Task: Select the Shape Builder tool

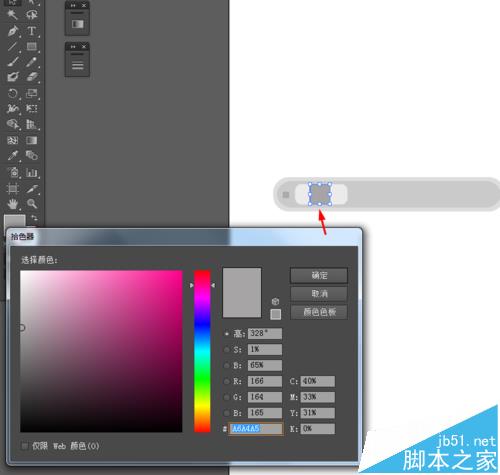Action: pos(13,124)
